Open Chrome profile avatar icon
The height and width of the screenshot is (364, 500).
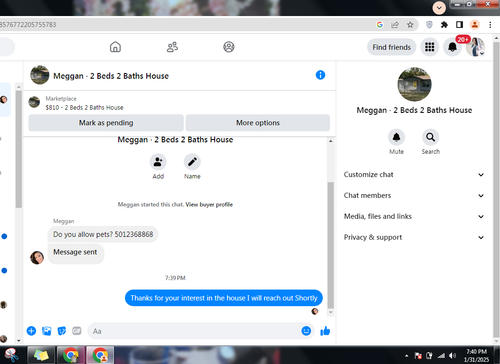(475, 25)
